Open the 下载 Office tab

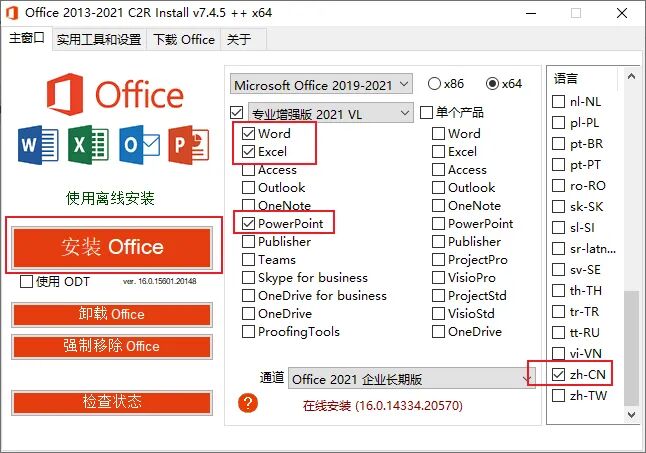(184, 40)
